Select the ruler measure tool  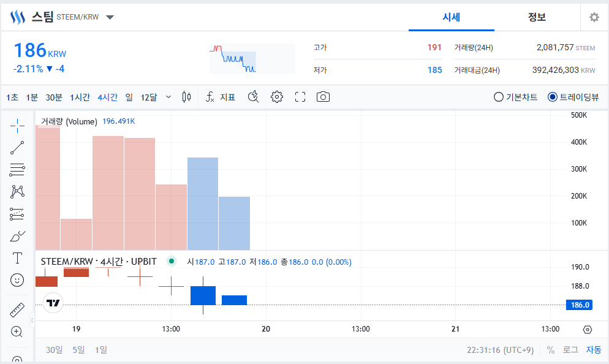coord(17,311)
